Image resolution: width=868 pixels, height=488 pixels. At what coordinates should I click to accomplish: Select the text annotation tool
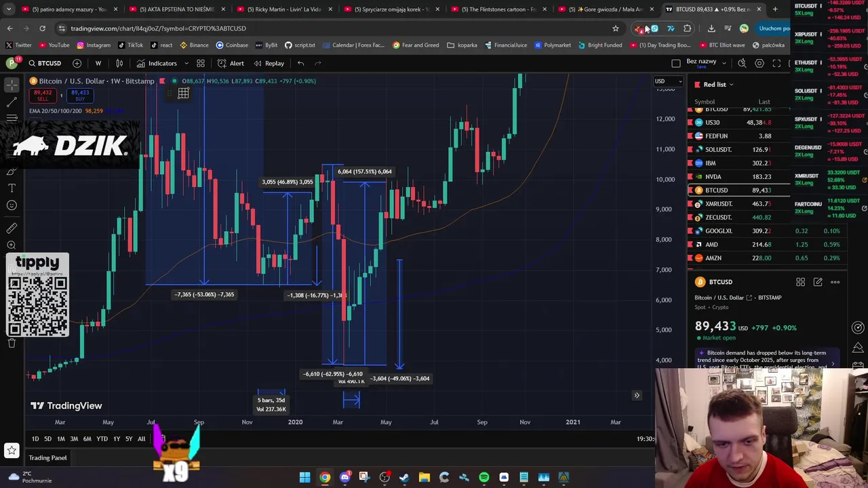(x=12, y=188)
